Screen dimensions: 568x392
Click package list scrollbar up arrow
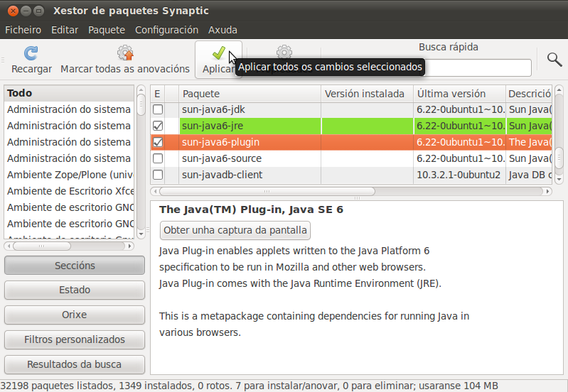click(559, 89)
